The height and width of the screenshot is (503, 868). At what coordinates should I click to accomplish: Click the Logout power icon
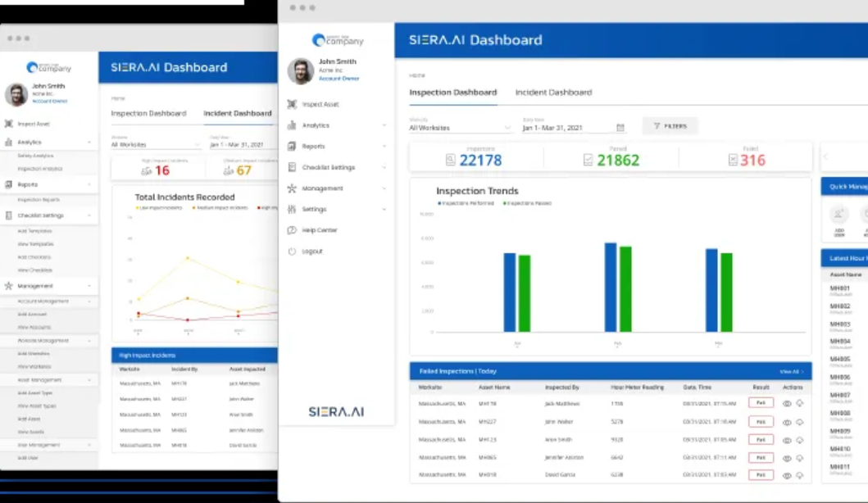[x=292, y=251]
